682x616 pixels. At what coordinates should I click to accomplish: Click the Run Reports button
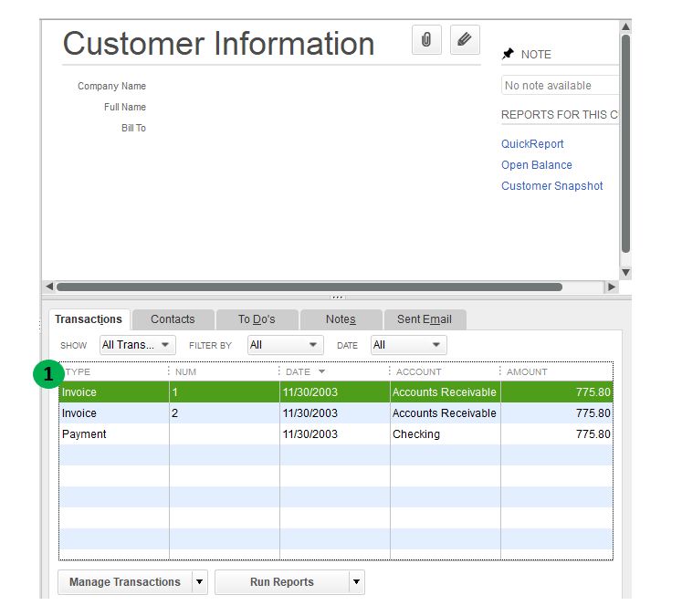(x=282, y=581)
